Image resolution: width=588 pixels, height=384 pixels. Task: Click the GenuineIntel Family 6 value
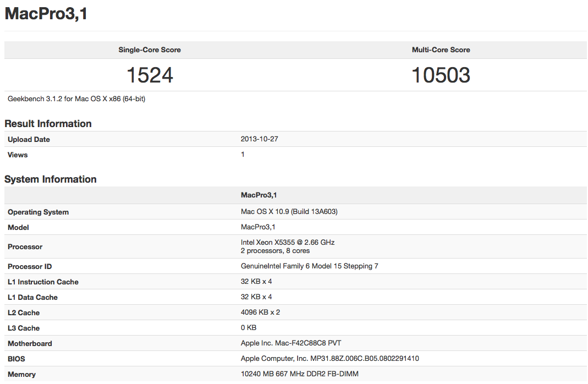pyautogui.click(x=309, y=266)
